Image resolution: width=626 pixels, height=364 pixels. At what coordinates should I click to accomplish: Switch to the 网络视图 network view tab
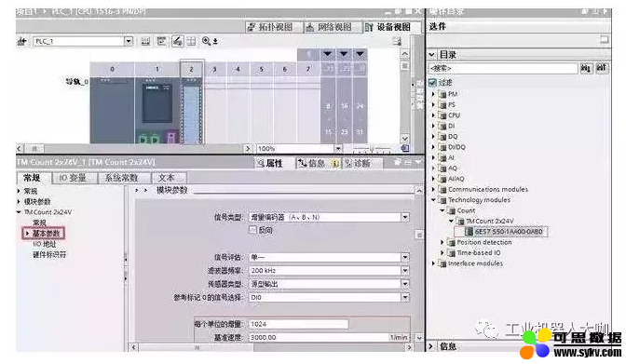[x=330, y=27]
